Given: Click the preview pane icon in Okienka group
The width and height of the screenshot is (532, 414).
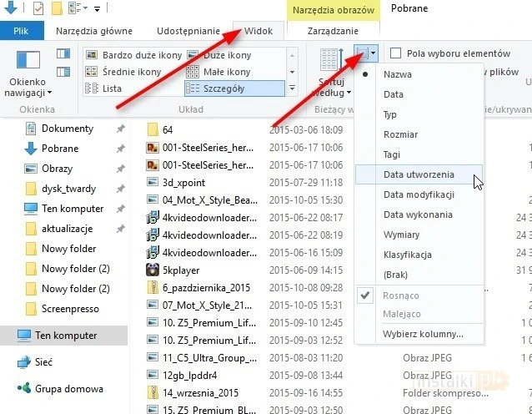Looking at the screenshot, I should pos(63,53).
